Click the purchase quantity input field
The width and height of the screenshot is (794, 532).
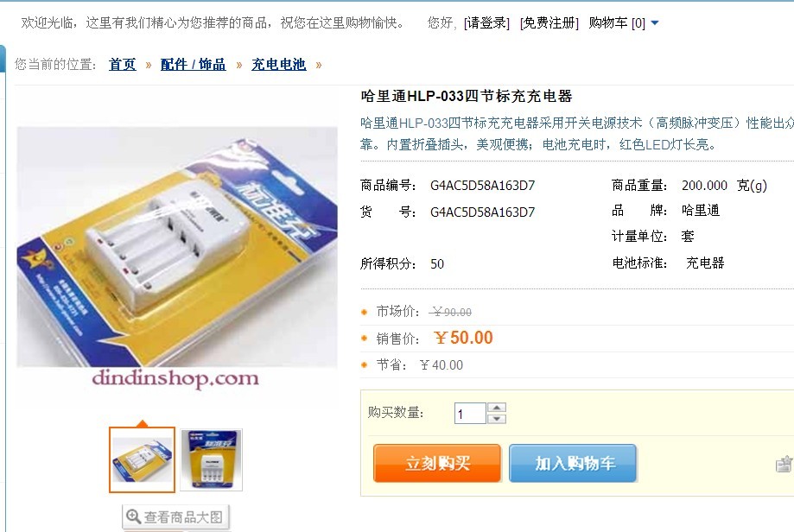pyautogui.click(x=470, y=414)
